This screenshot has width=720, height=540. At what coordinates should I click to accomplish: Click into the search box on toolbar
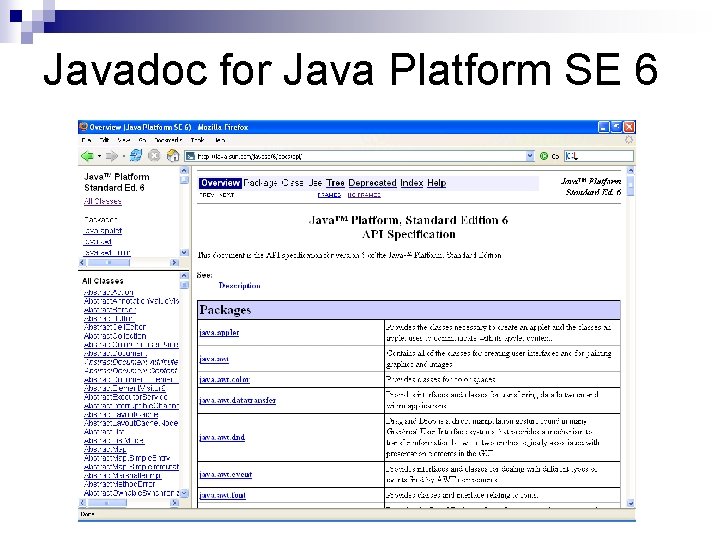[599, 156]
